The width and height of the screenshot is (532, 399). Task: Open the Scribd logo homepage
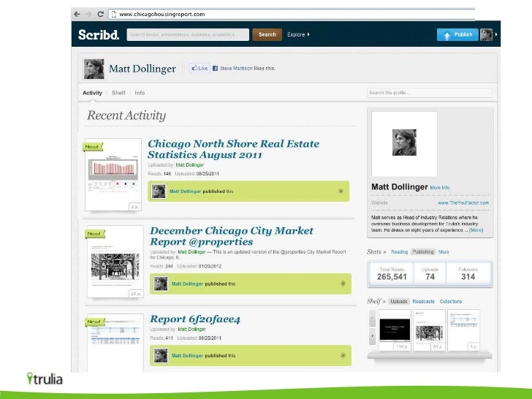click(99, 34)
